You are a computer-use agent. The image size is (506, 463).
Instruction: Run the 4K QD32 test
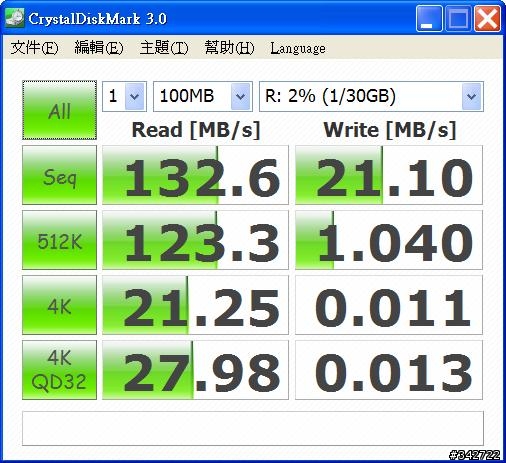click(x=59, y=370)
